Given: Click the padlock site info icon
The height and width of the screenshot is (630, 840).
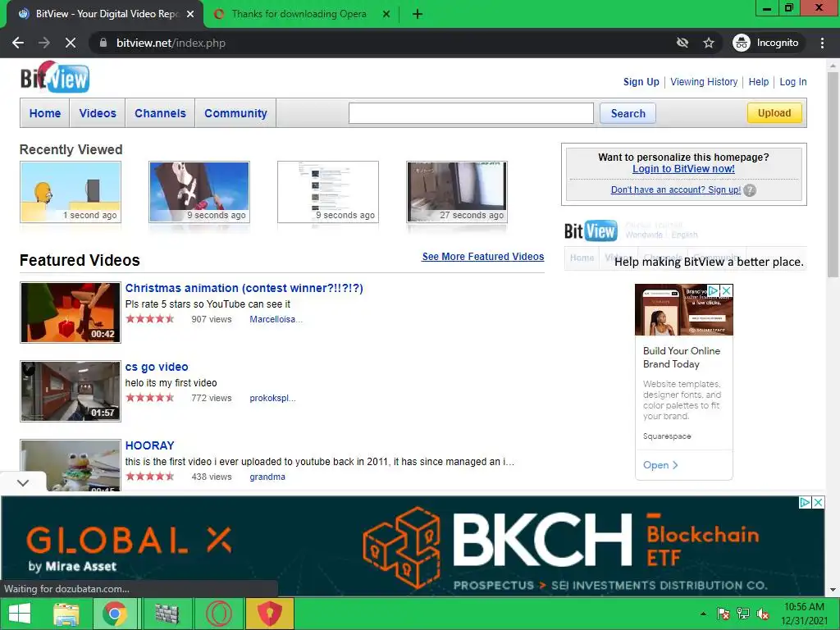Looking at the screenshot, I should (x=103, y=43).
